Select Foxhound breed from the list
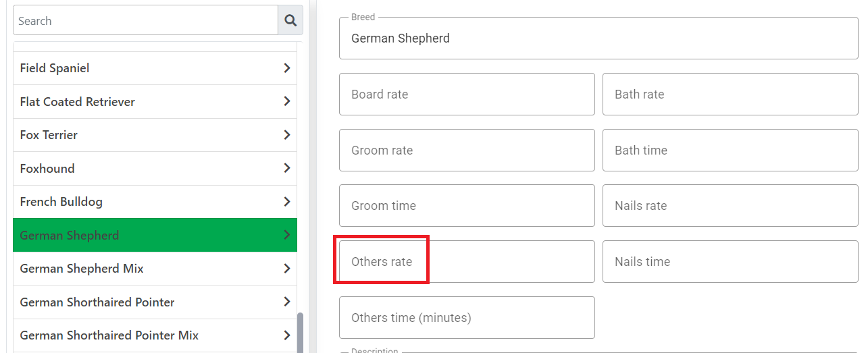 pyautogui.click(x=155, y=169)
